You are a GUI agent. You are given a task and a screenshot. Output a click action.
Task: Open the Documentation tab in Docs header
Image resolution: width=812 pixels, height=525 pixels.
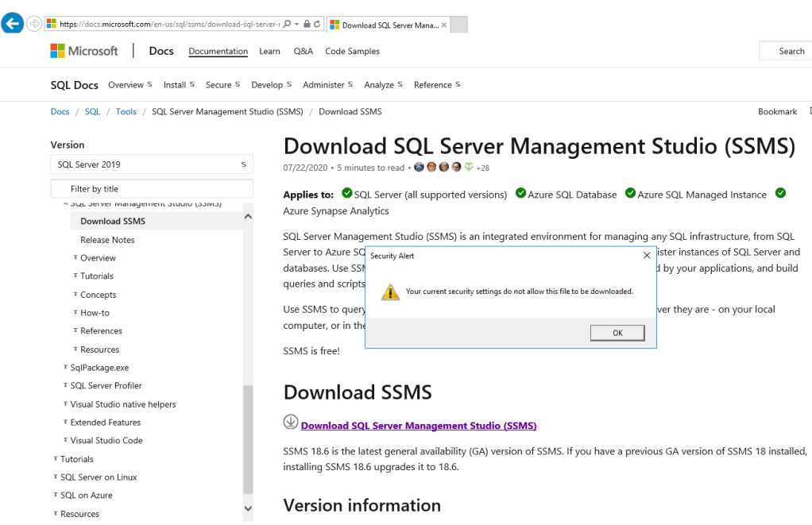pos(218,51)
